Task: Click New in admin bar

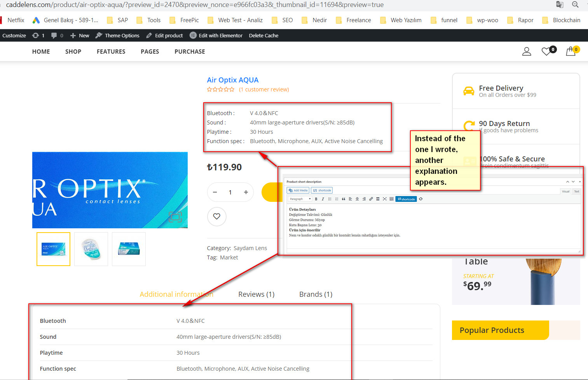Action: click(x=80, y=35)
